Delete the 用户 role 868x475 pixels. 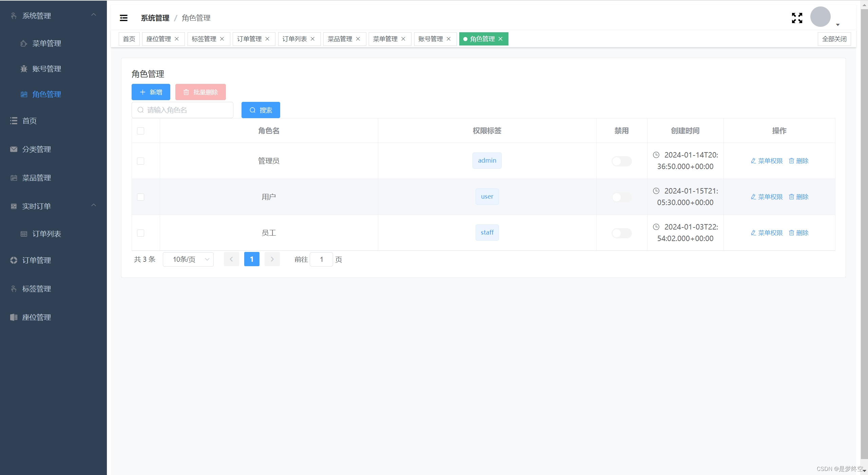[799, 197]
